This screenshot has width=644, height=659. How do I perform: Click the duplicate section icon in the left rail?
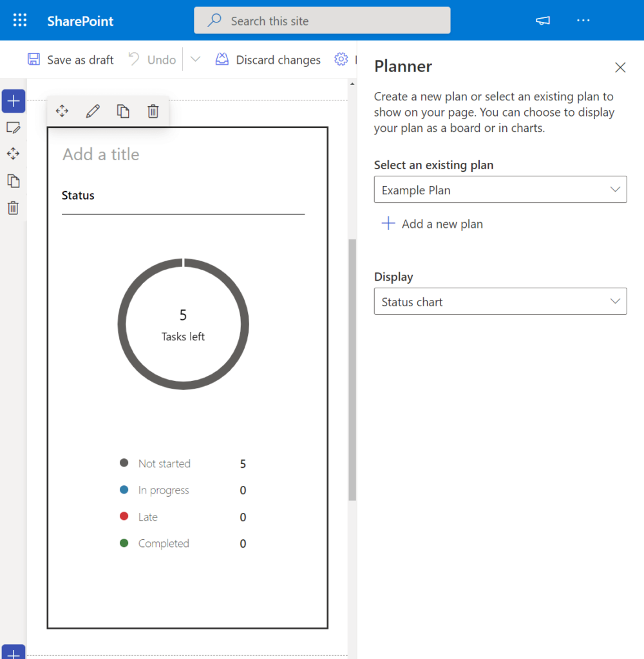[14, 181]
